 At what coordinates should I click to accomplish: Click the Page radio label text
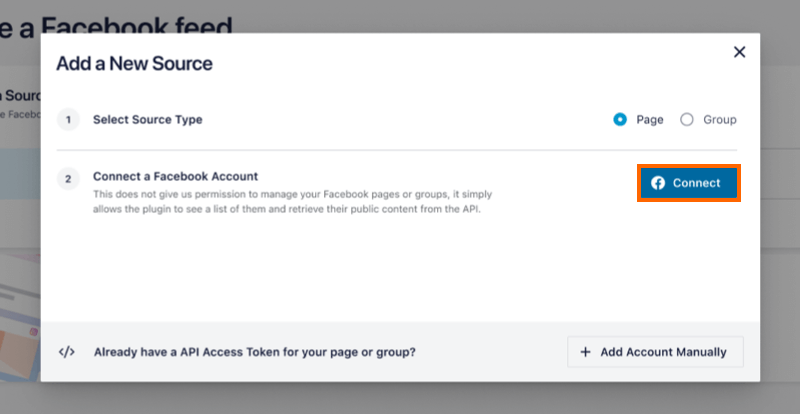click(x=649, y=119)
